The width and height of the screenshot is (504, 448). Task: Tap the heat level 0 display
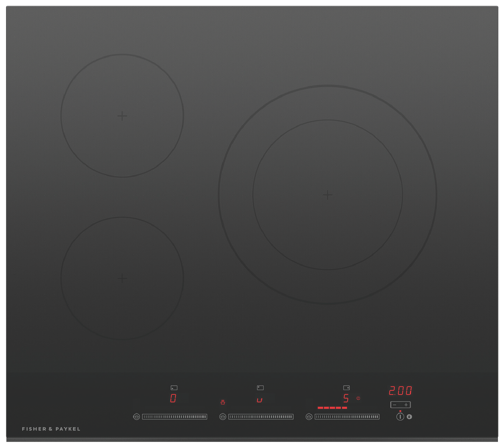click(173, 399)
